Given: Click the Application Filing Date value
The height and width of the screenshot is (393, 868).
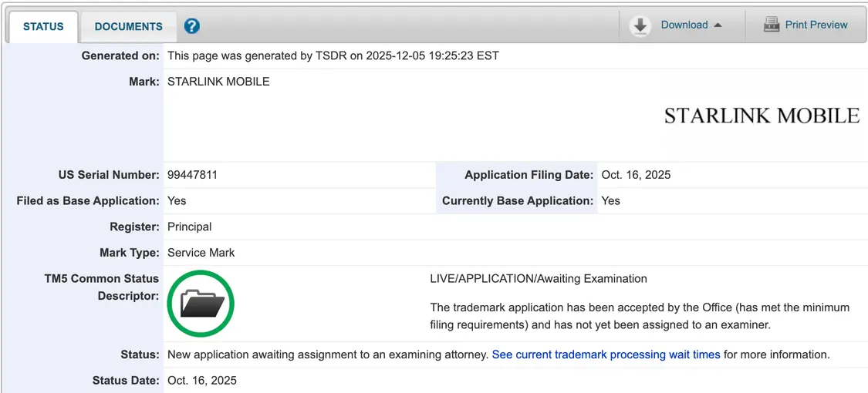Looking at the screenshot, I should 636,175.
